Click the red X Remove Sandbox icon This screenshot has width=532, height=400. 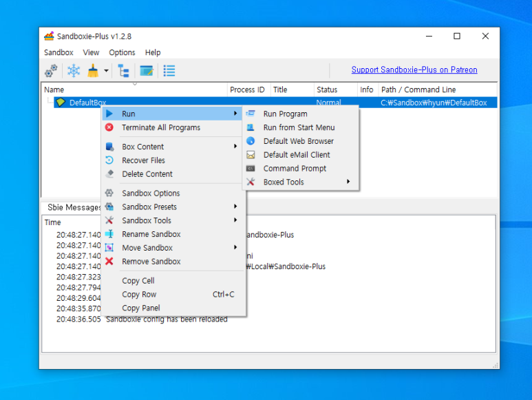[109, 261]
